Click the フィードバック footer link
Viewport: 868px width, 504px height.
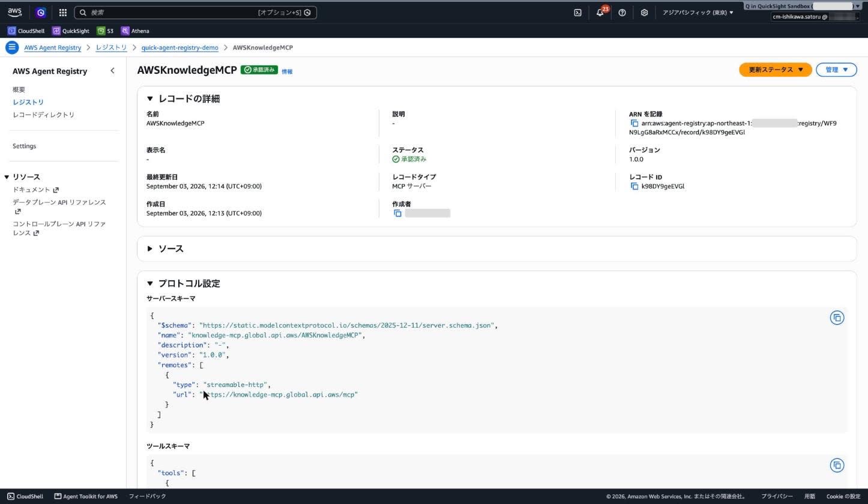pos(148,496)
